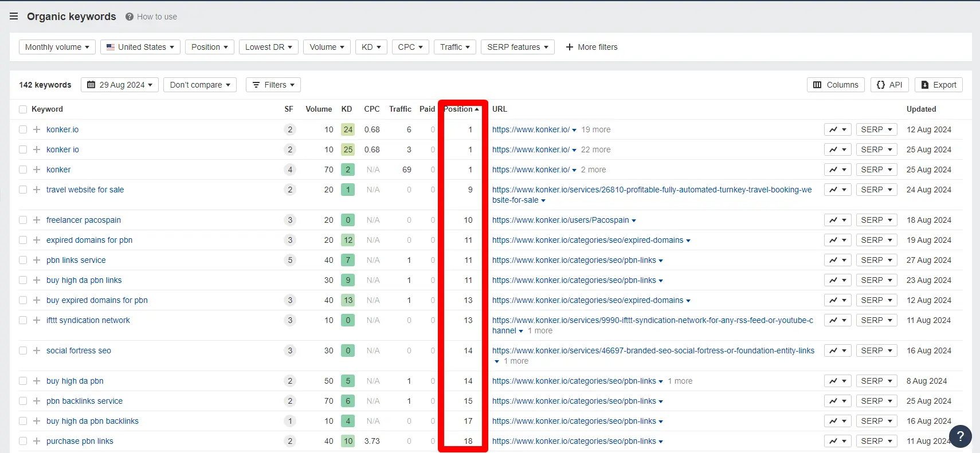This screenshot has height=453, width=980.
Task: Check the expired domains for pbn checkbox
Action: pyautogui.click(x=23, y=240)
